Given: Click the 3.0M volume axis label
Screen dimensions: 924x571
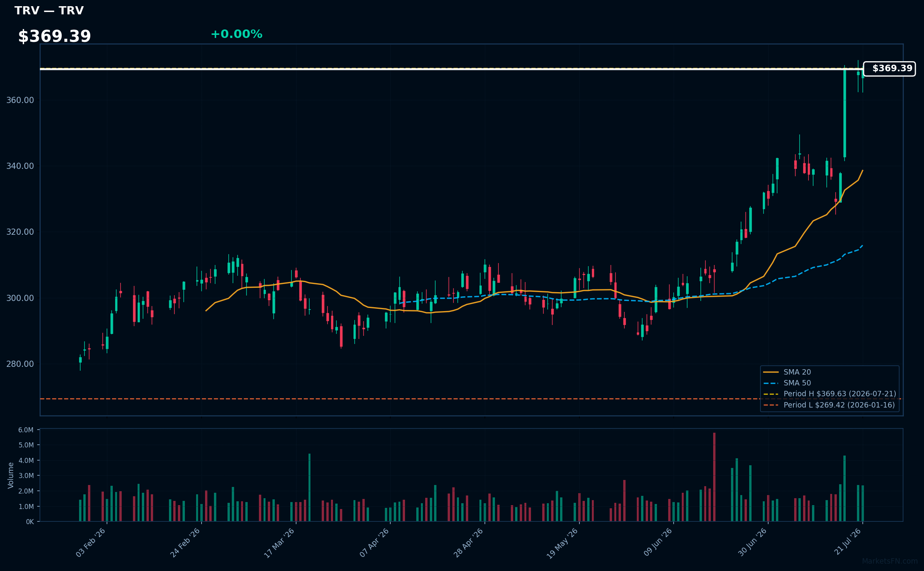Looking at the screenshot, I should tap(26, 476).
